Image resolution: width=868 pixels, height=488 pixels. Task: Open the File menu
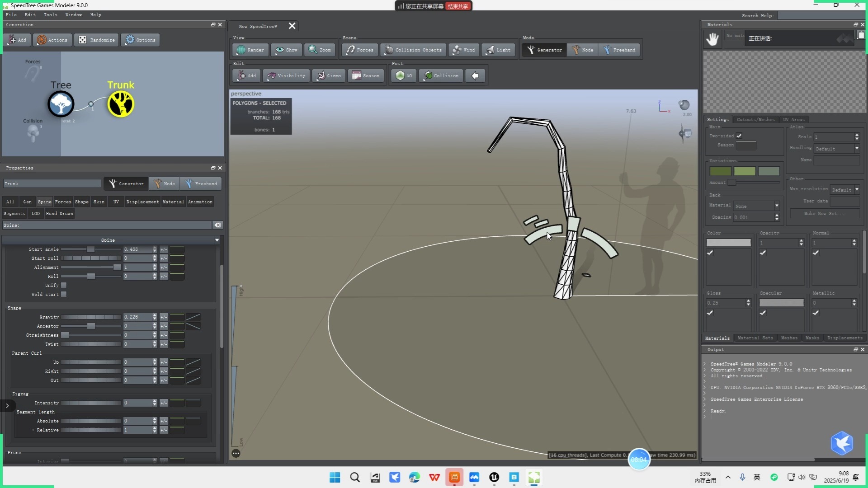point(11,15)
